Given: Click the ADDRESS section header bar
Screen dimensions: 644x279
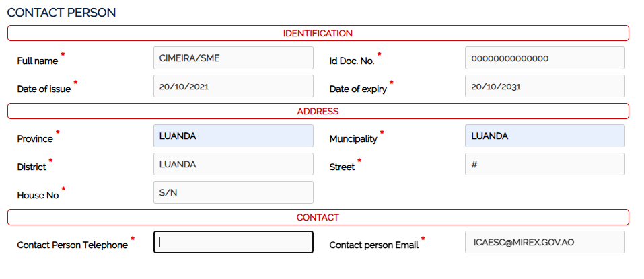Looking at the screenshot, I should point(318,111).
